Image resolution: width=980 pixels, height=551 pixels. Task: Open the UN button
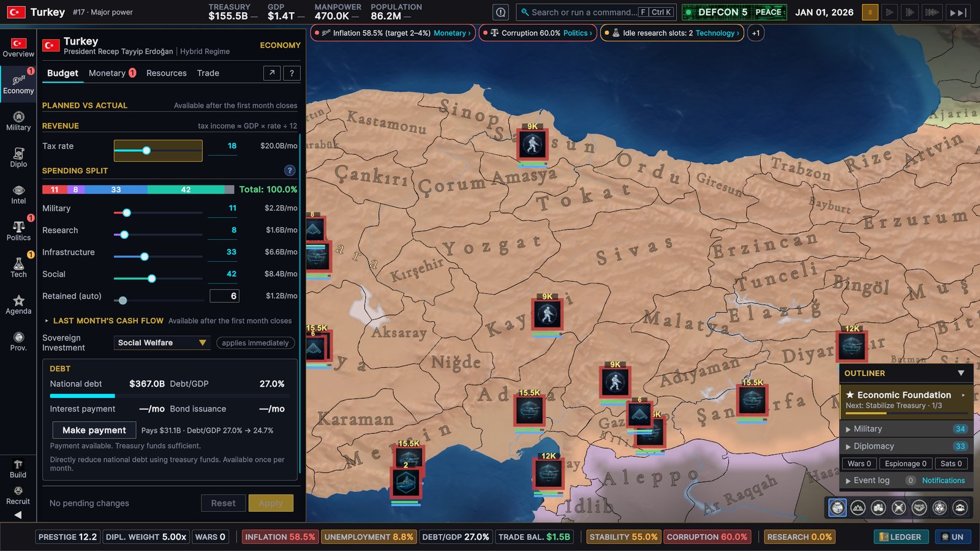click(x=952, y=537)
